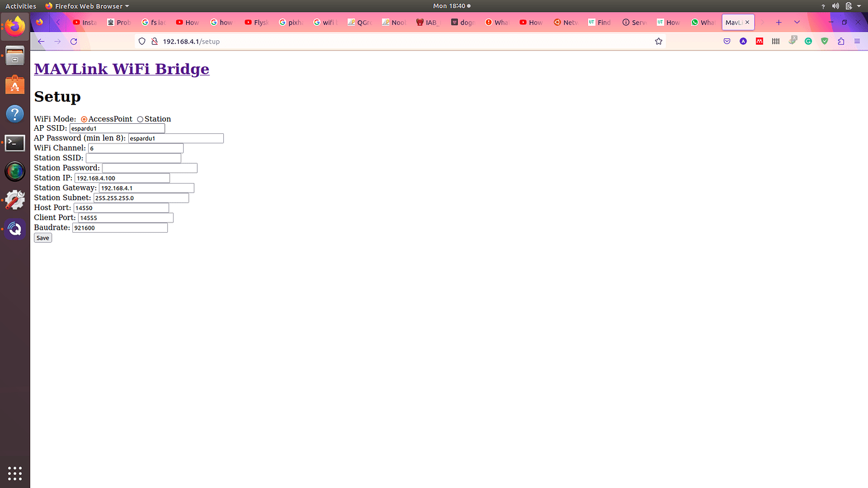
Task: Switch to the QGroundControl 'QGrc' tab
Action: [360, 22]
